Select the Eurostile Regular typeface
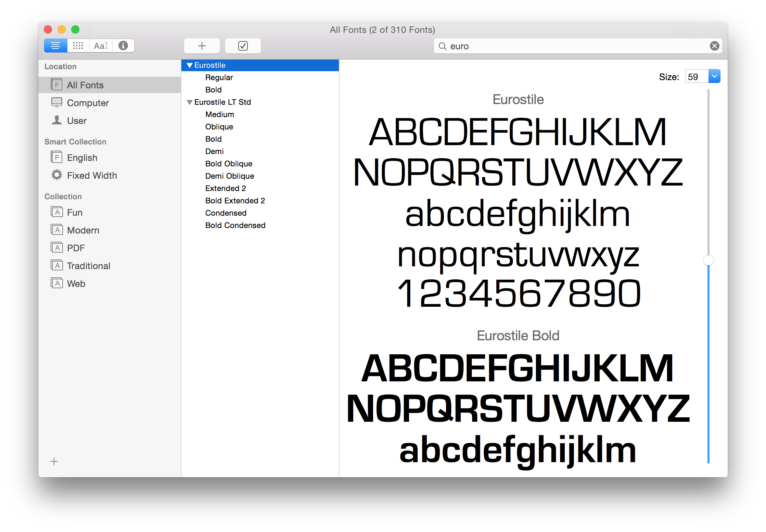The width and height of the screenshot is (766, 532). 219,78
